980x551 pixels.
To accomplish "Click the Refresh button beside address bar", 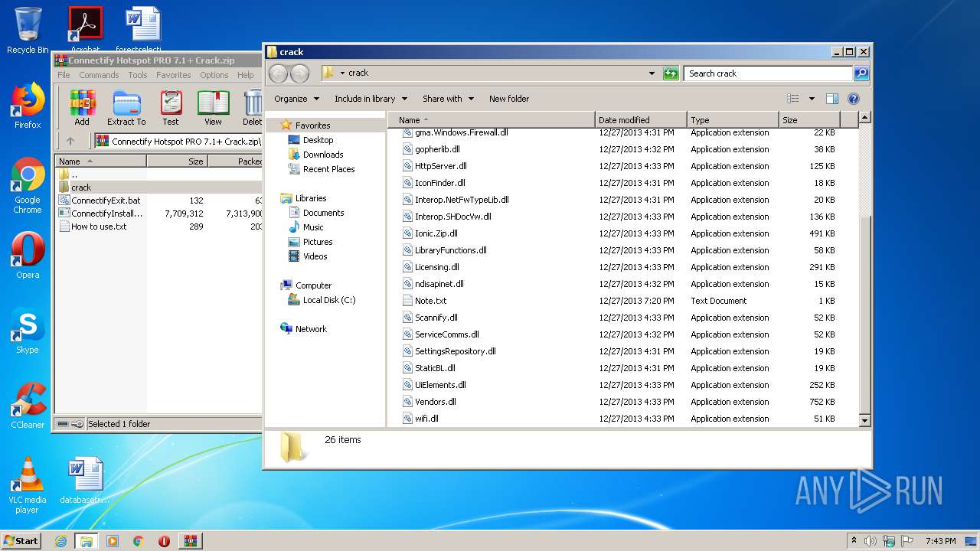I will [671, 73].
